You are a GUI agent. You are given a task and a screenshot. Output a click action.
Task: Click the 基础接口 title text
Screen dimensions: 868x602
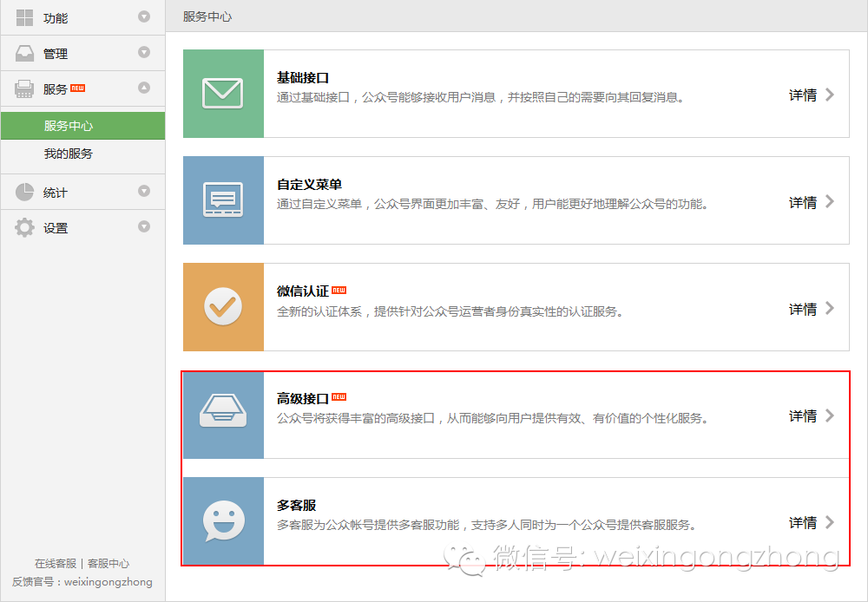click(x=303, y=78)
